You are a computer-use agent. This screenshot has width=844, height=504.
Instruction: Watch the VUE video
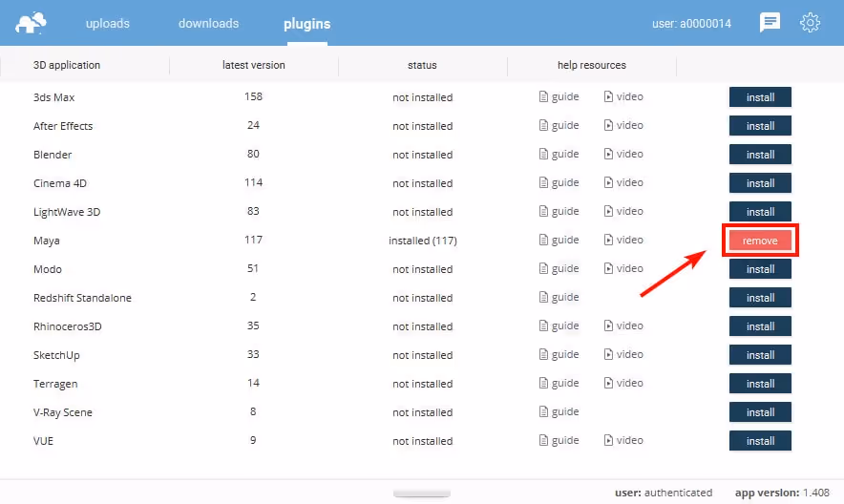[x=623, y=440]
